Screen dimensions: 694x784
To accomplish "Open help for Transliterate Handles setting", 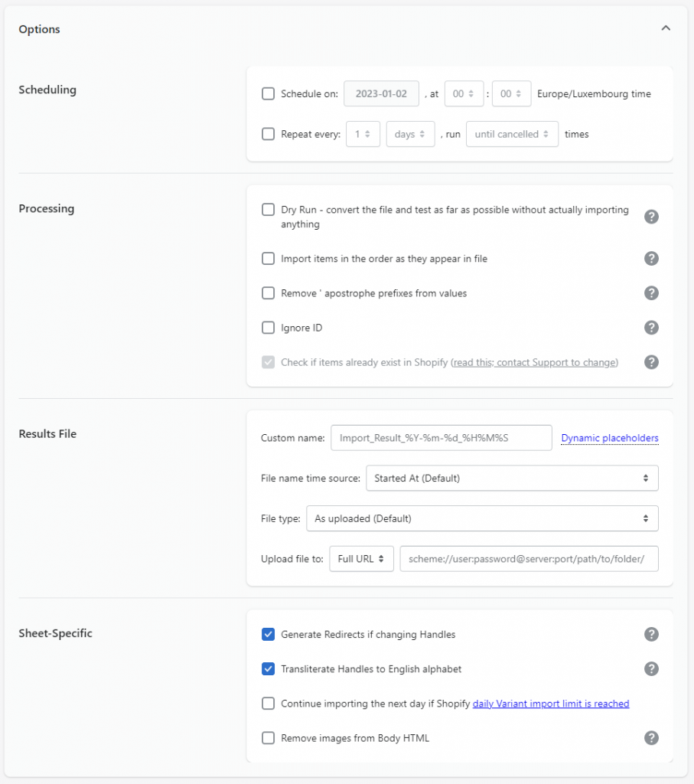I will [x=651, y=668].
